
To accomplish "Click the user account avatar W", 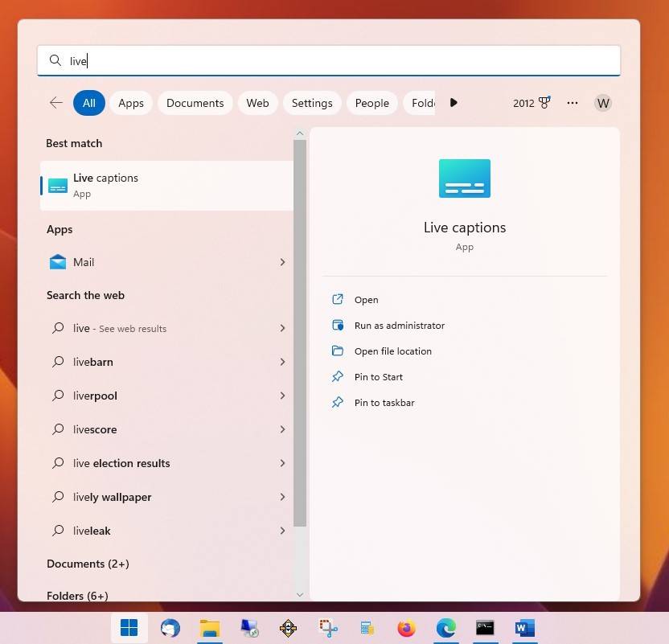I will (603, 103).
